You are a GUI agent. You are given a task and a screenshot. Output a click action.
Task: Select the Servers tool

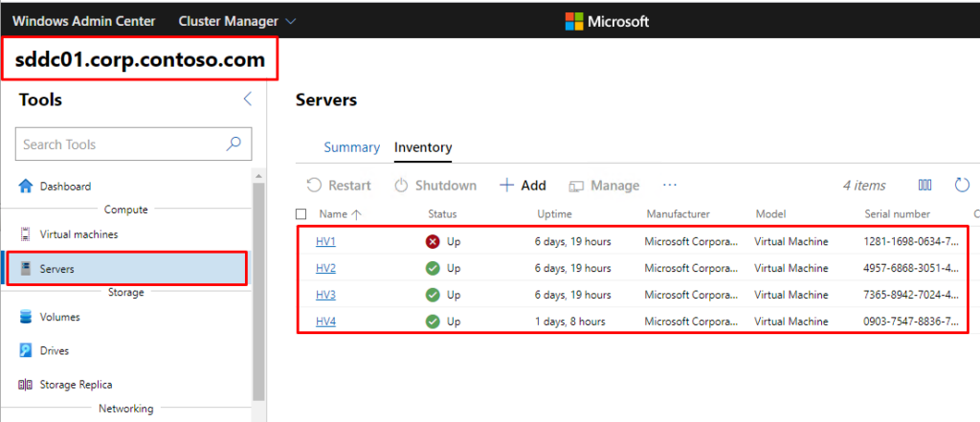coord(125,269)
